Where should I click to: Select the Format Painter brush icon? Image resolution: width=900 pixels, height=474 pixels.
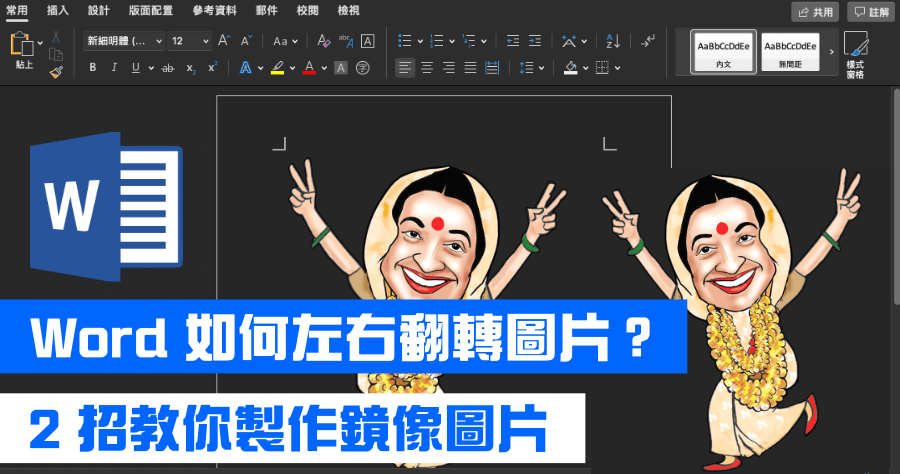[x=56, y=72]
